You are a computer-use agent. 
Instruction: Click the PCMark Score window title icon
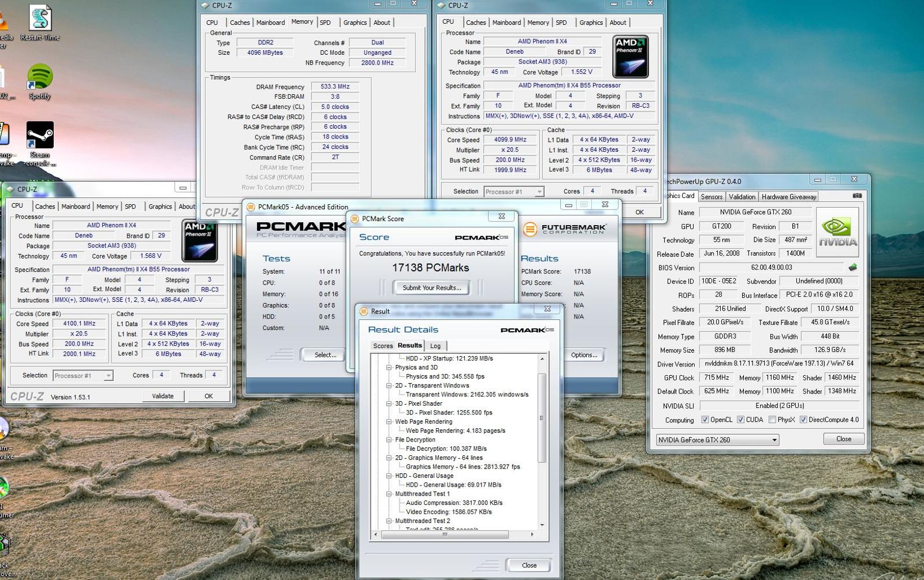[355, 219]
